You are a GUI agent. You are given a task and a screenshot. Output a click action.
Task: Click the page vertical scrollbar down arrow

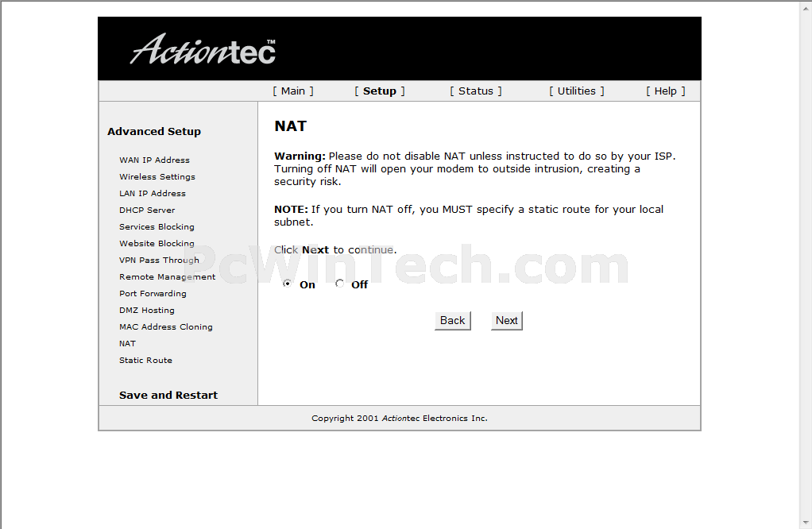coord(806,523)
